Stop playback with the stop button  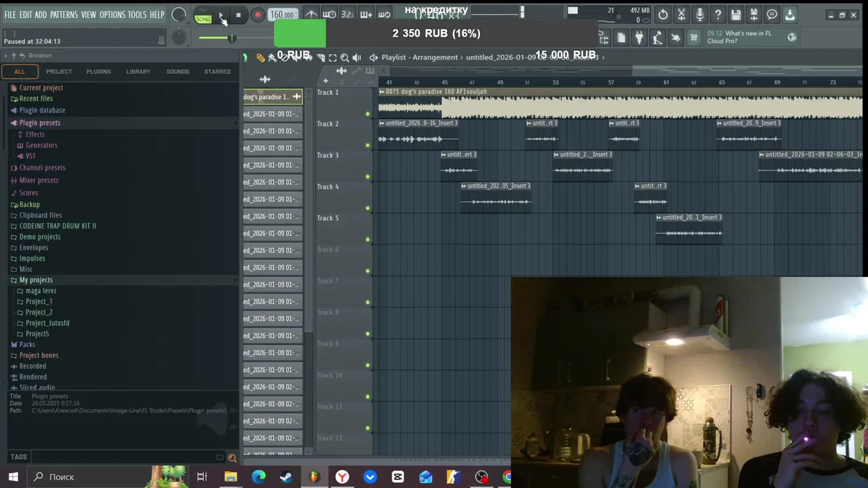tap(238, 15)
